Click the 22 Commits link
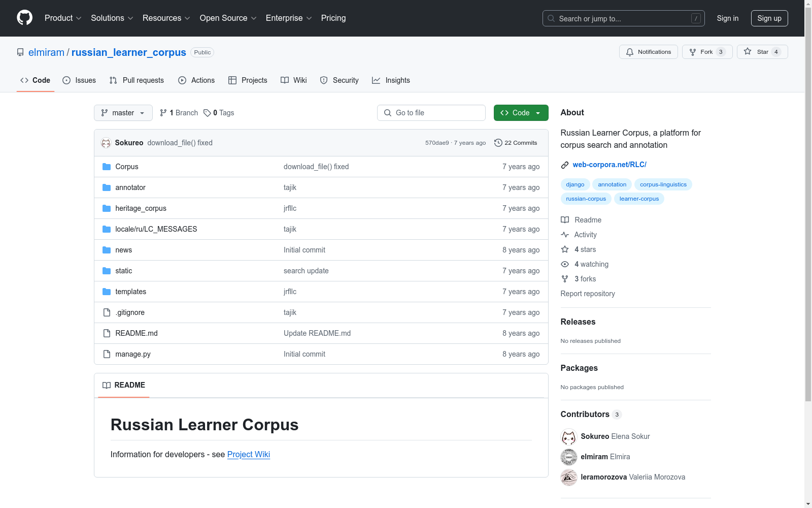The image size is (812, 508). click(516, 143)
